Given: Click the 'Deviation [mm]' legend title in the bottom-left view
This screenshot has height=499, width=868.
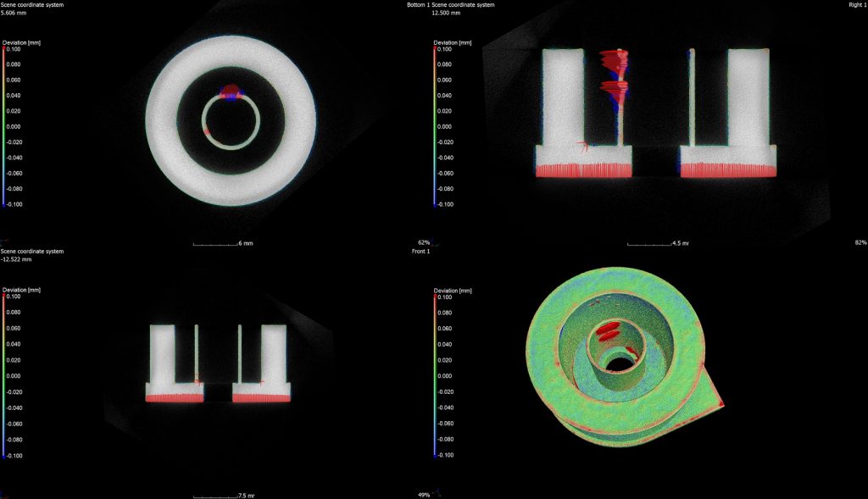Looking at the screenshot, I should coord(21,290).
